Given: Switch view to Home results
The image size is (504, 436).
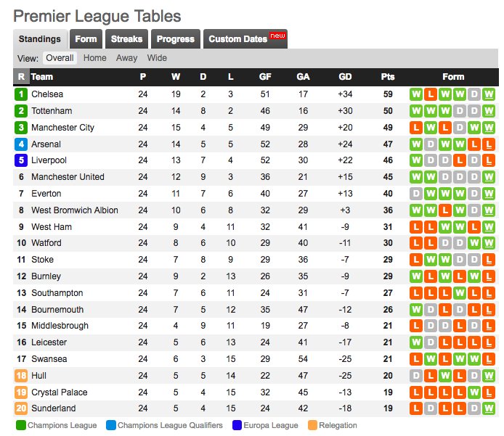Looking at the screenshot, I should click(x=94, y=58).
